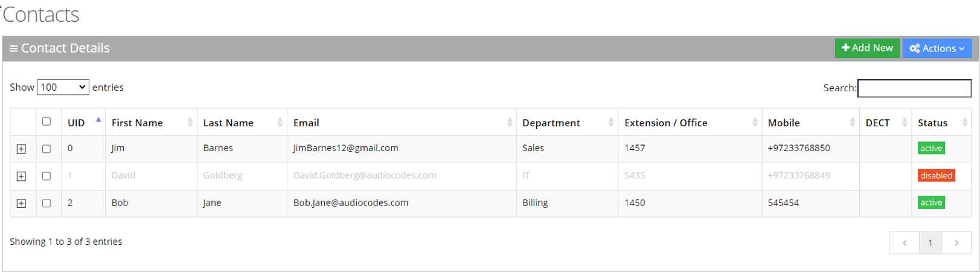Expand row details for David Goldberg

21,176
